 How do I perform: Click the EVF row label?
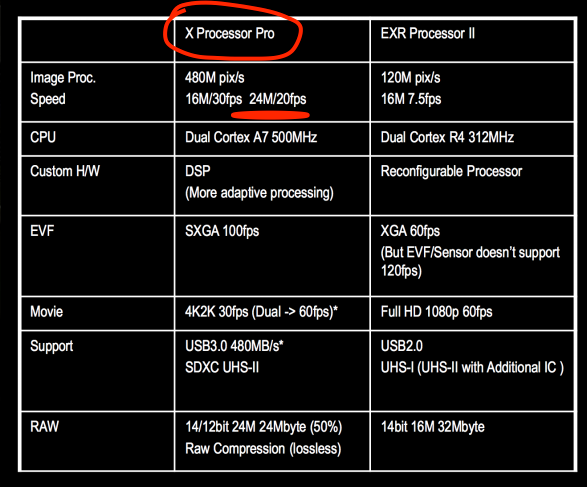42,231
